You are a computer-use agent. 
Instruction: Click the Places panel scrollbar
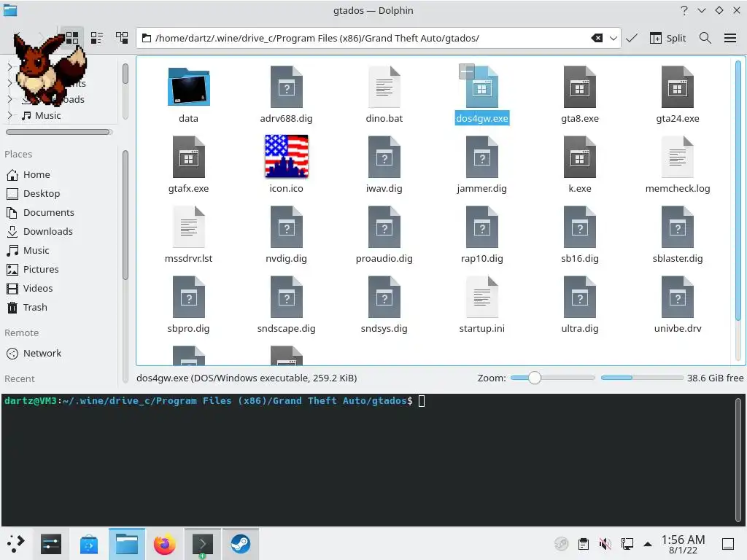pyautogui.click(x=125, y=215)
